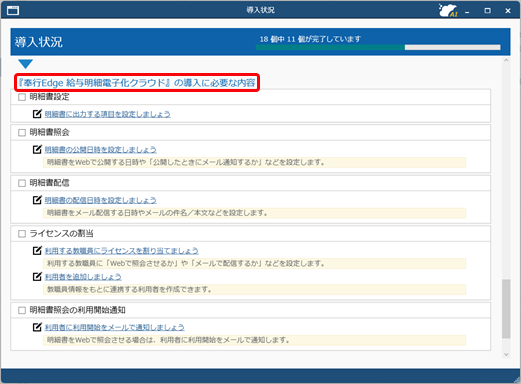Check the 明細書照会の利用開始通知 checkbox
Image resolution: width=521 pixels, height=384 pixels.
(22, 310)
